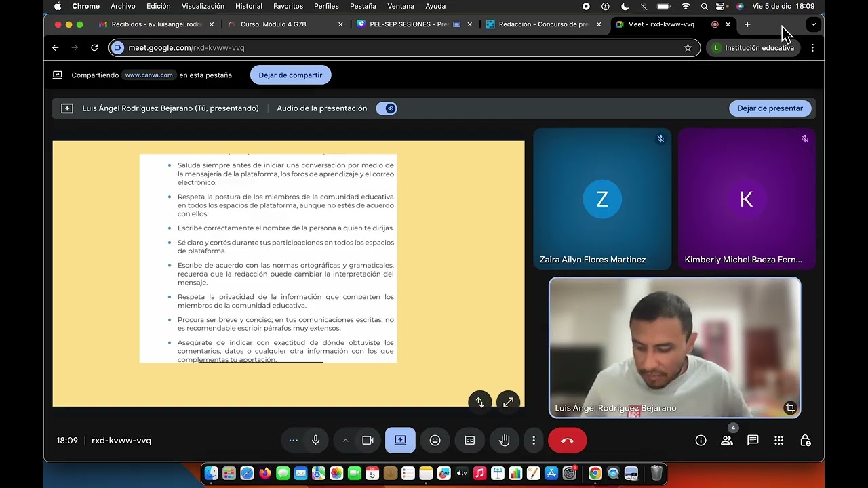Open host controls lock icon

click(806, 441)
